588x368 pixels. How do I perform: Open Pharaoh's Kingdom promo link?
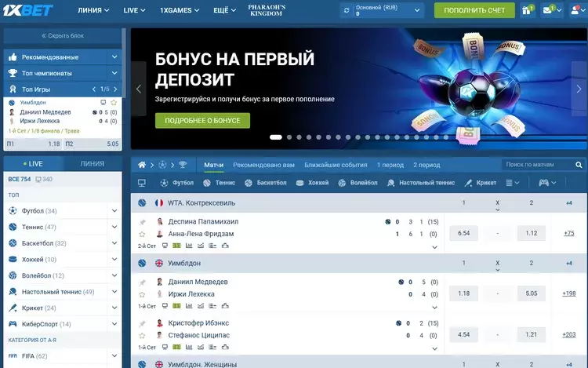pos(267,10)
